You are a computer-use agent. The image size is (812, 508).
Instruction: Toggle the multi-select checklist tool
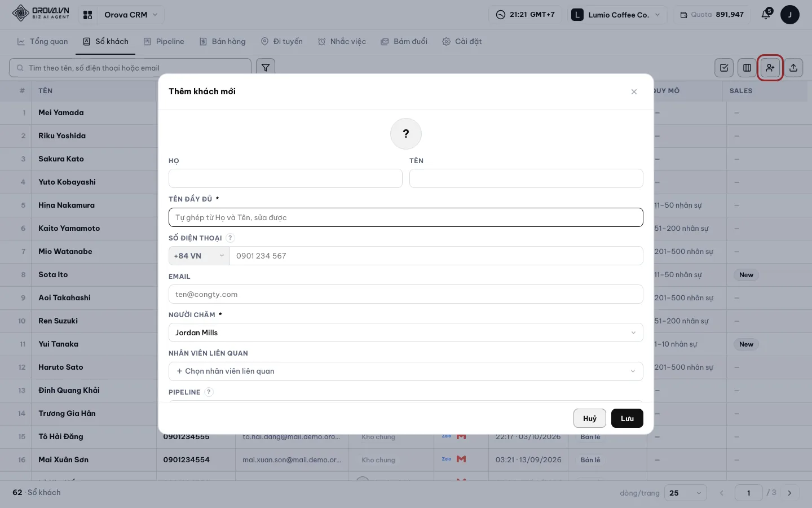point(724,68)
